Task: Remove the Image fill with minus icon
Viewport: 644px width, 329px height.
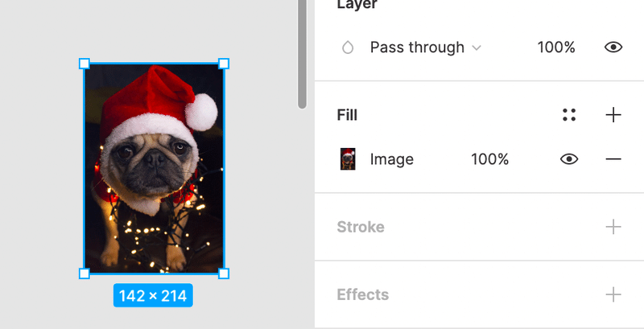Action: (x=613, y=159)
